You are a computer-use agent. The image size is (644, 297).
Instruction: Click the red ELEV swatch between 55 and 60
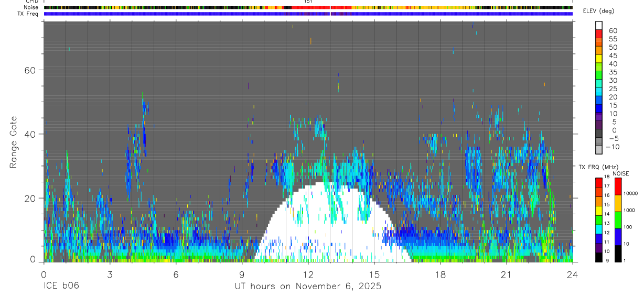coord(599,34)
